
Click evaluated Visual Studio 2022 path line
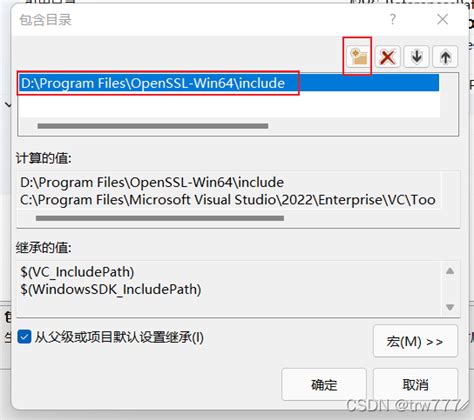coord(228,200)
